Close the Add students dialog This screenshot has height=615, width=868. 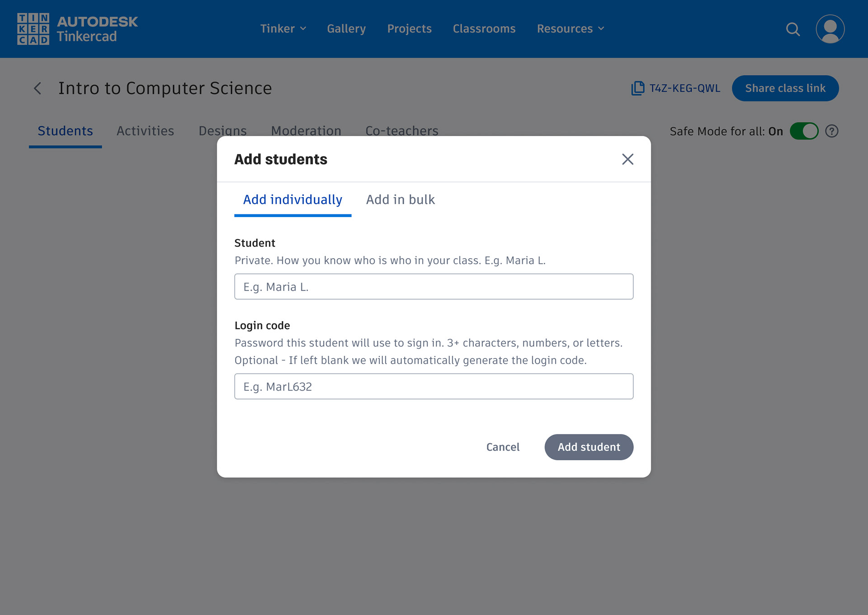[627, 159]
